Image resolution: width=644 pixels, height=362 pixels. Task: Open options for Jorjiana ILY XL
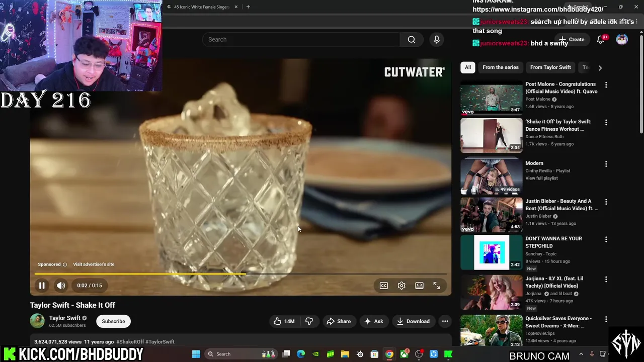pyautogui.click(x=606, y=279)
